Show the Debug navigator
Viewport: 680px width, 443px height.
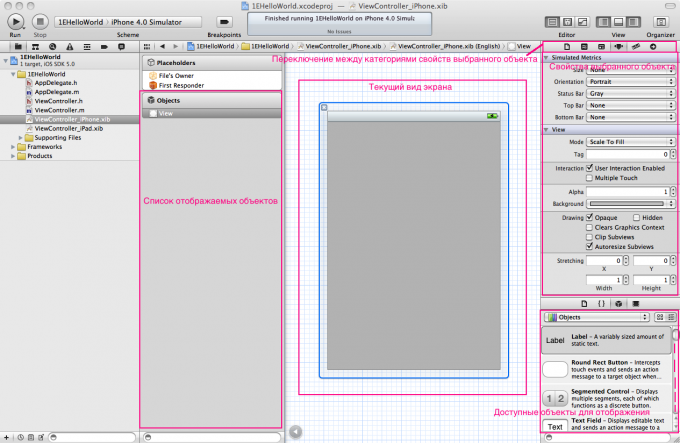(x=87, y=46)
